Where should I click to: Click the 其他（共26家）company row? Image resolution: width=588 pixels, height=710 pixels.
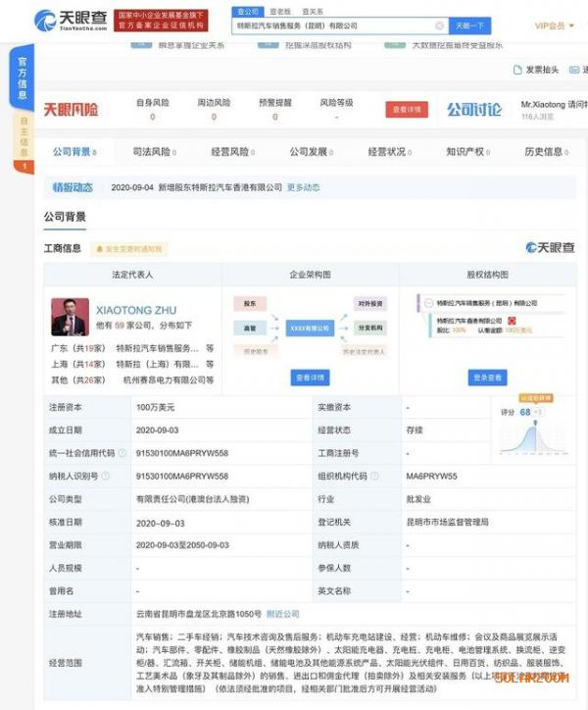click(x=132, y=380)
